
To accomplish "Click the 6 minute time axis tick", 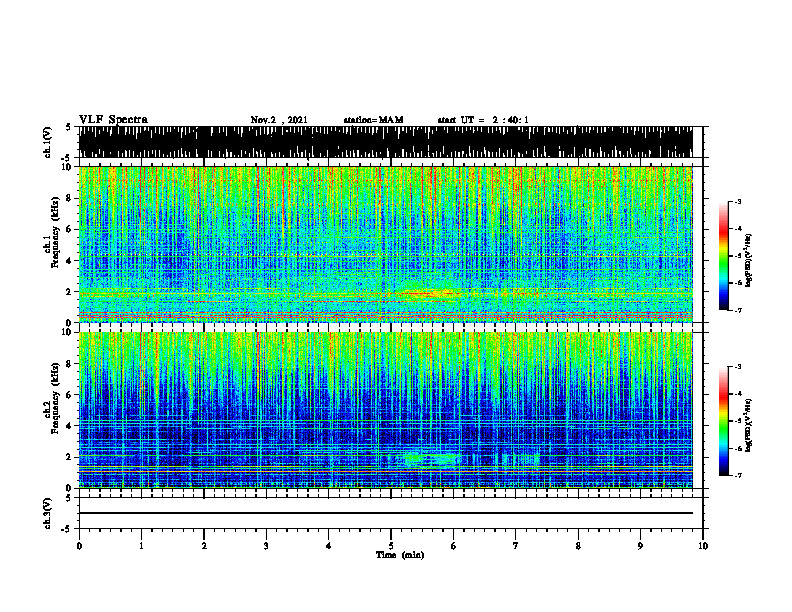I will pos(454,546).
